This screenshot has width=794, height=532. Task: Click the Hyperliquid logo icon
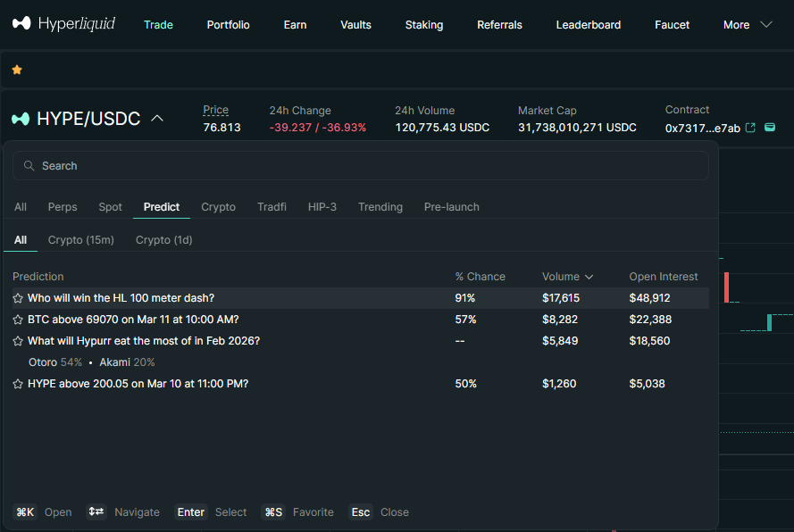pos(21,23)
